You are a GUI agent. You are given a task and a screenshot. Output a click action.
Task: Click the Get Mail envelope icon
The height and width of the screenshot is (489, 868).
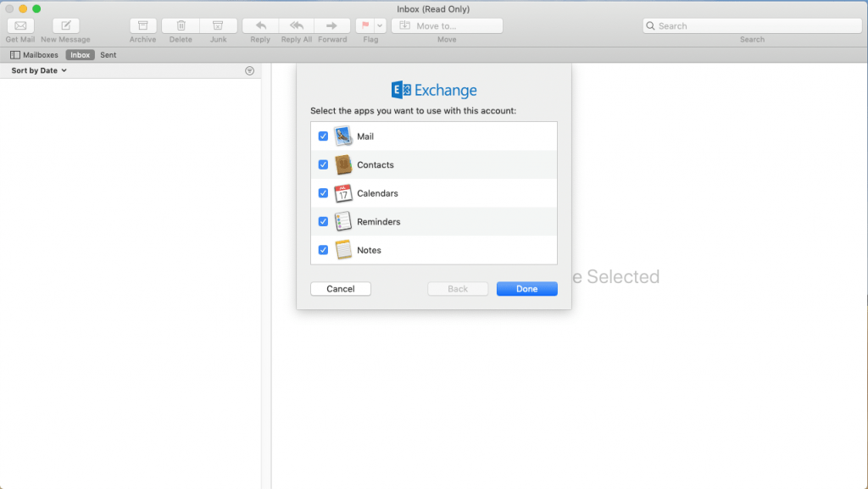20,25
